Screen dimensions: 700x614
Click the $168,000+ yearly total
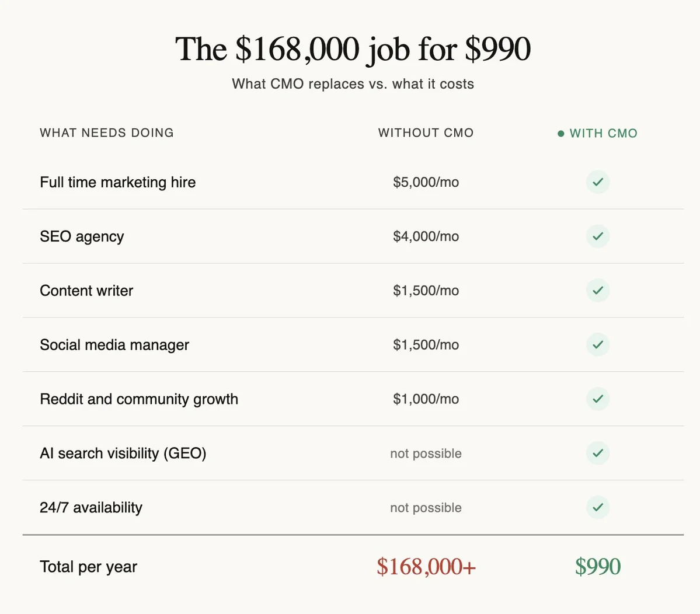pos(426,567)
